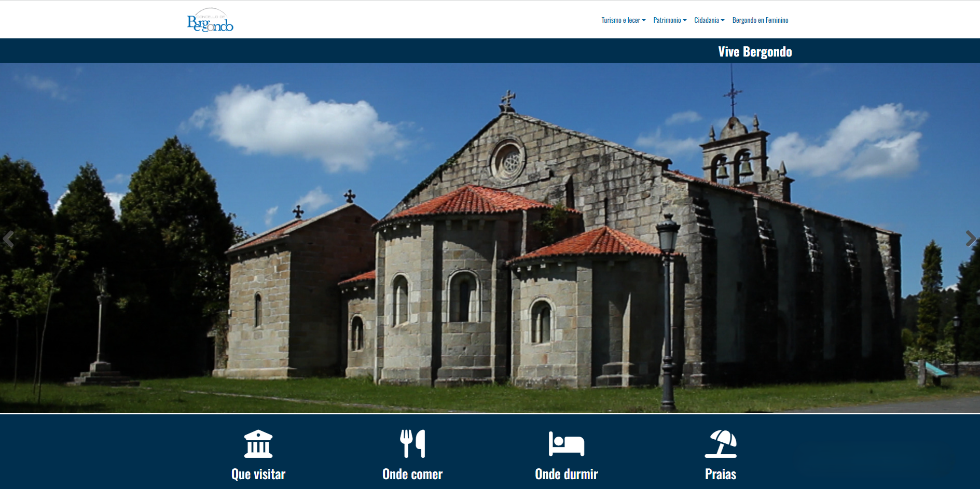The image size is (980, 489).
Task: Click the caret next to Turismo e lecer
Action: pyautogui.click(x=644, y=20)
